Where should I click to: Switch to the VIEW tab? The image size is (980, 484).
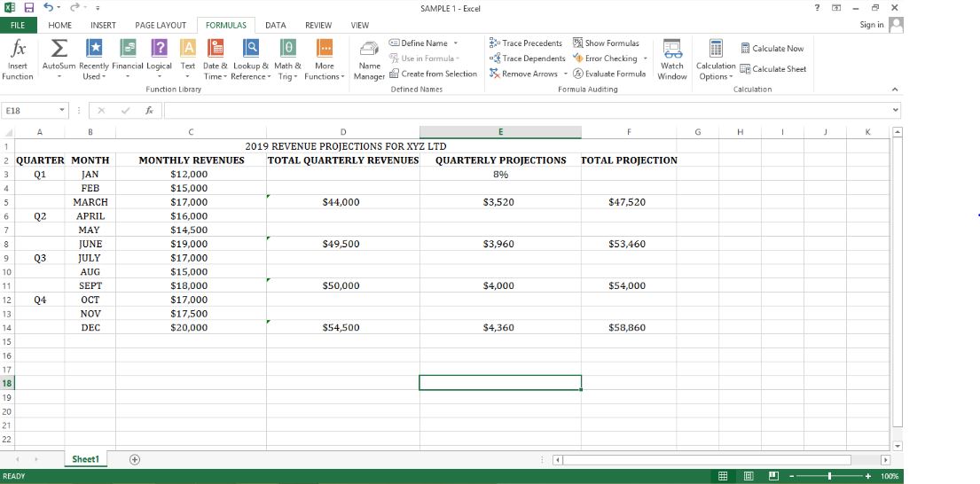point(359,25)
